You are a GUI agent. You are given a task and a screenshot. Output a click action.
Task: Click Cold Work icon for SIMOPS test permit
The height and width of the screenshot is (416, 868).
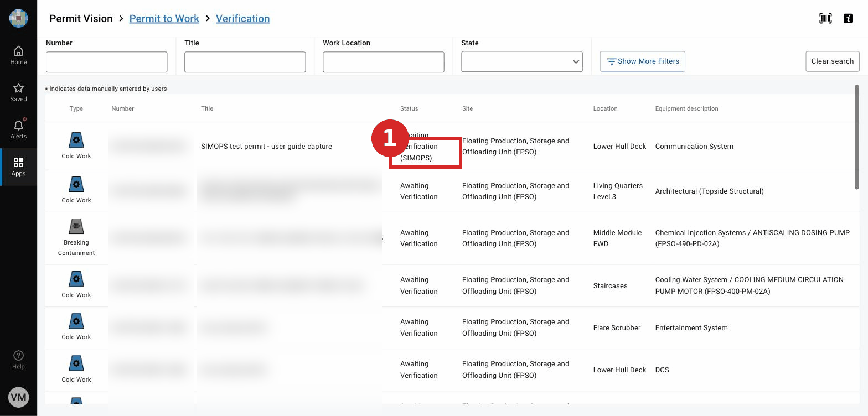(76, 140)
